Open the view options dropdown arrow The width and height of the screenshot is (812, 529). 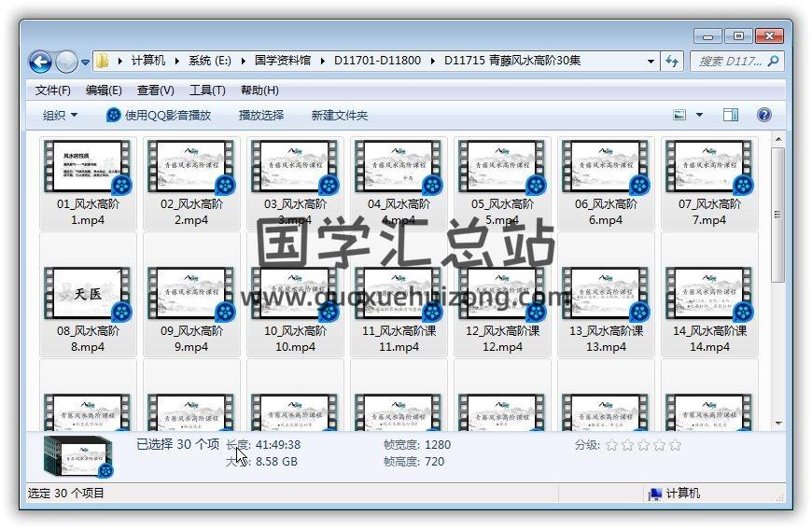(700, 115)
